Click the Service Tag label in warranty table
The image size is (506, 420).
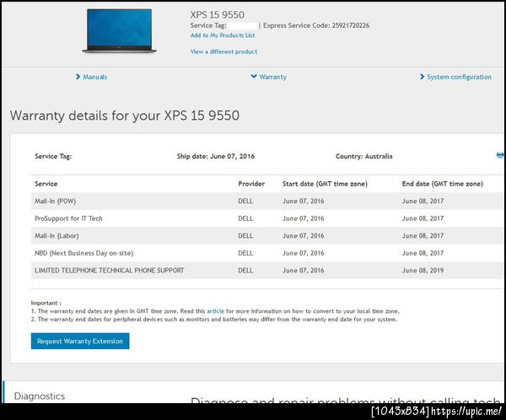point(53,156)
